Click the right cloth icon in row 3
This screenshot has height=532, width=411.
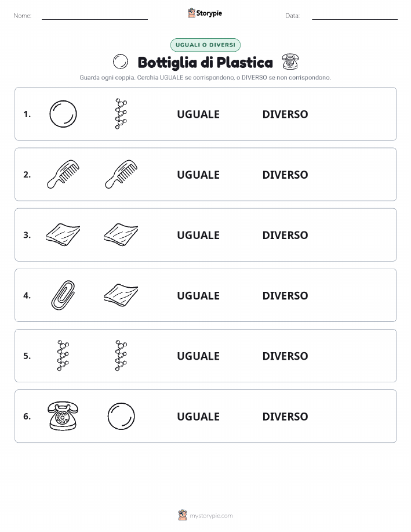tap(121, 235)
